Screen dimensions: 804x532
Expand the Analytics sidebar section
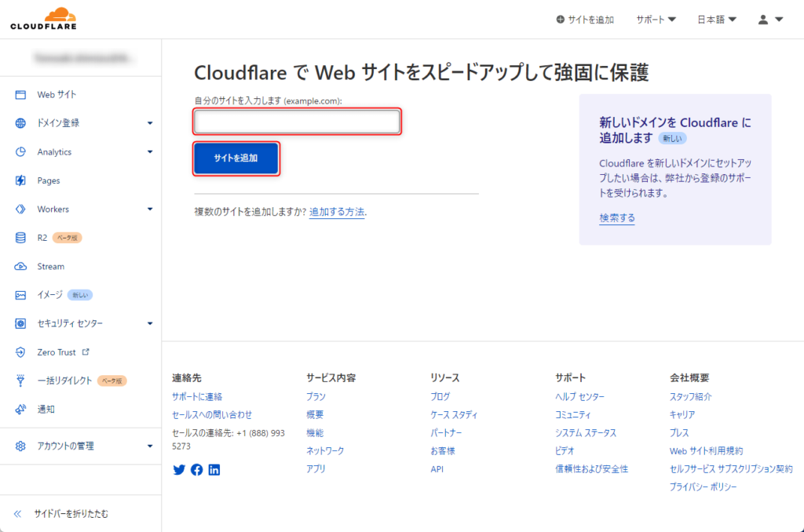pyautogui.click(x=150, y=151)
